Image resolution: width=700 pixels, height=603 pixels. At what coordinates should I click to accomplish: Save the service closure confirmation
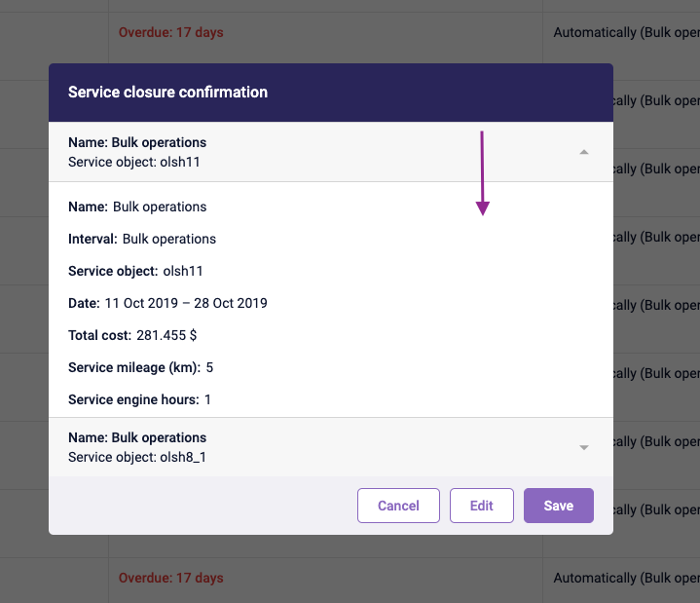558,506
